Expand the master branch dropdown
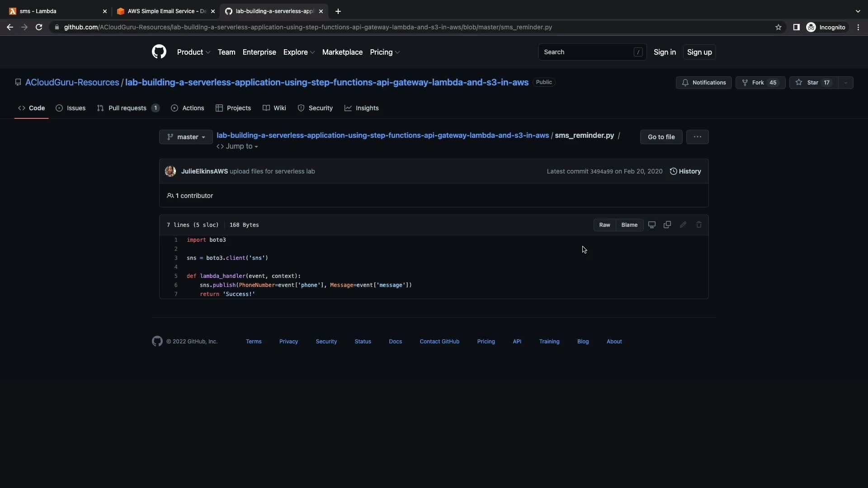 click(x=186, y=137)
